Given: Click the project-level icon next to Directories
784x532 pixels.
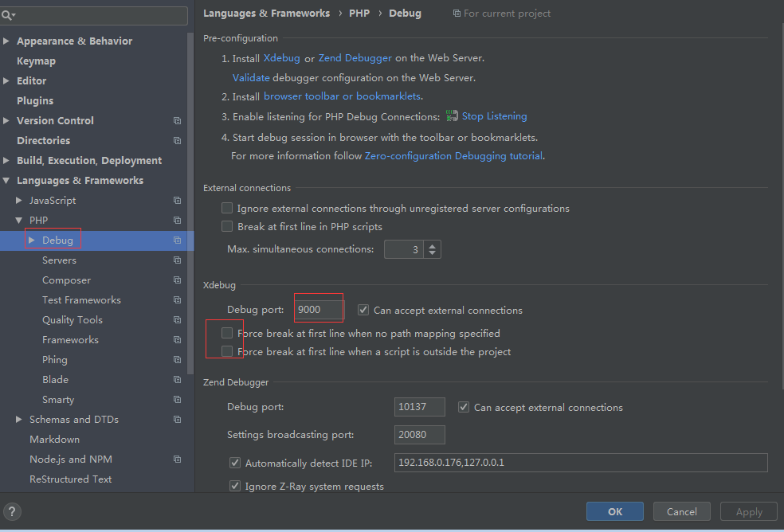Looking at the screenshot, I should click(177, 140).
